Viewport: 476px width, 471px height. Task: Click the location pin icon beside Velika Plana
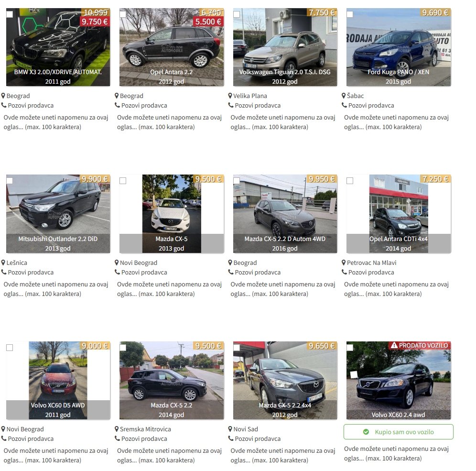pyautogui.click(x=230, y=96)
